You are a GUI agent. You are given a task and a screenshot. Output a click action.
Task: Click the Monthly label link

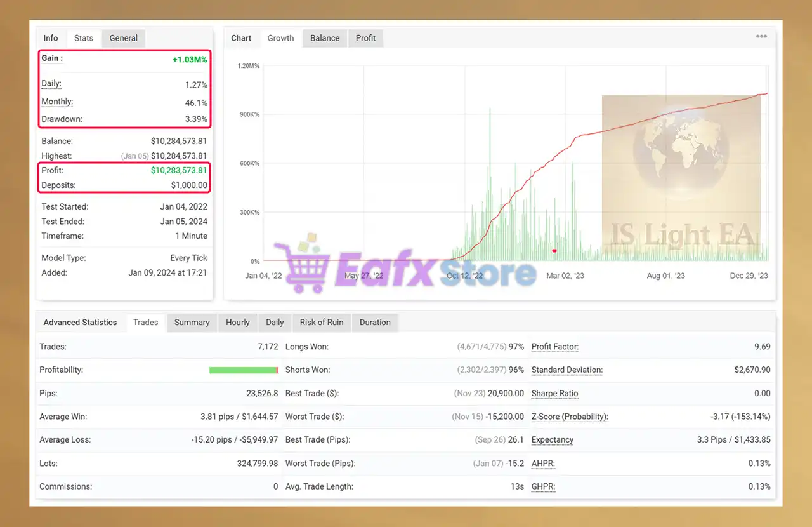click(x=57, y=102)
